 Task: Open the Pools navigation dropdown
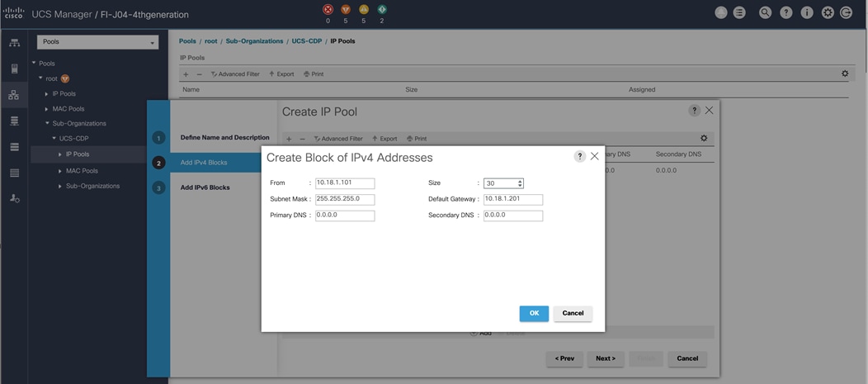point(97,42)
